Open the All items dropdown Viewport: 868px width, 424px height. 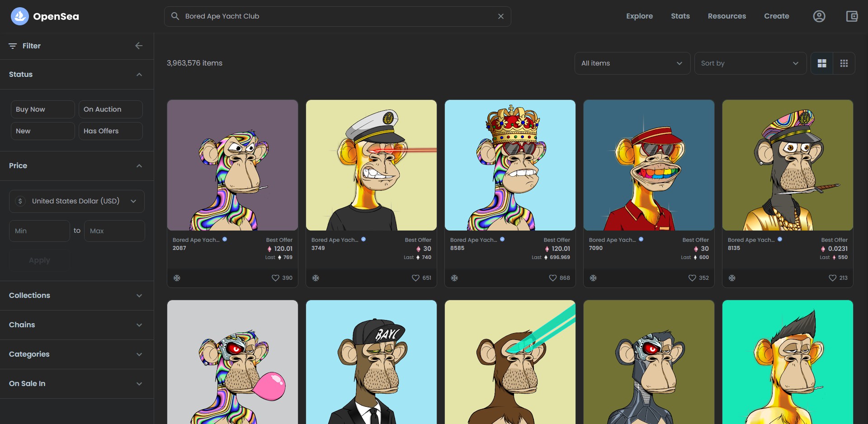632,63
